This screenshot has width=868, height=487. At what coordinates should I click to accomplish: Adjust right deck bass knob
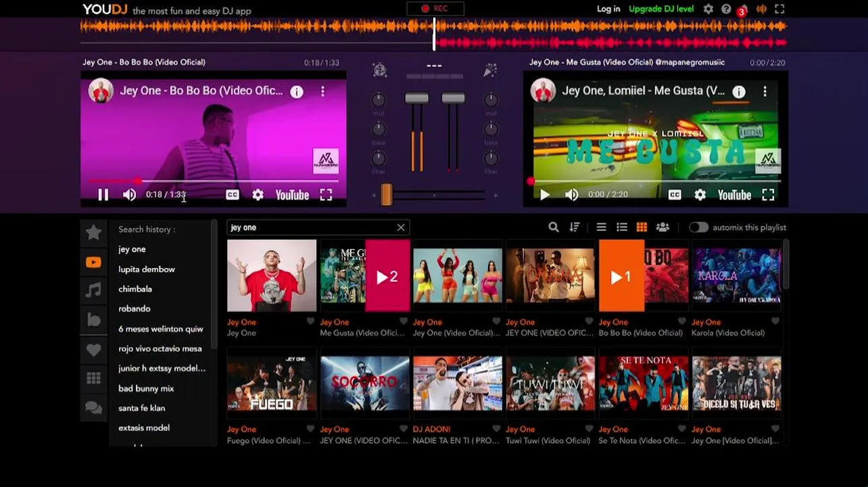[491, 129]
